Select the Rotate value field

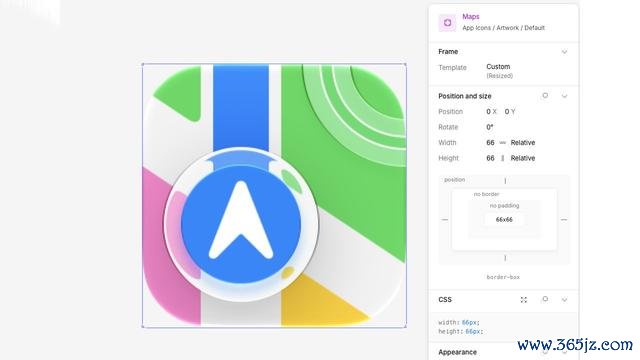(490, 127)
